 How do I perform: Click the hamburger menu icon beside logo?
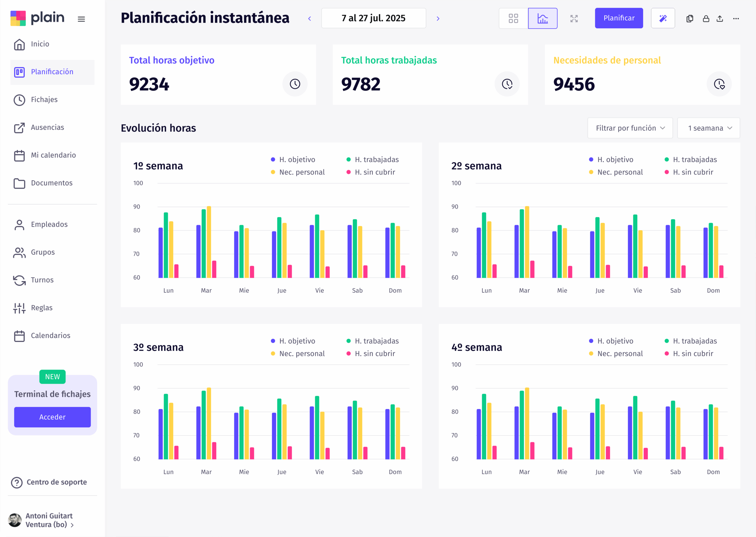[x=81, y=19]
